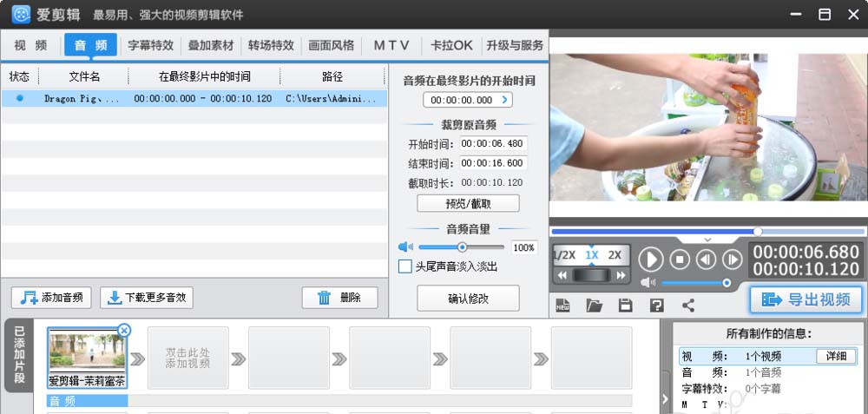Click the rewind double-arrow icon
The image size is (868, 414).
tap(562, 275)
